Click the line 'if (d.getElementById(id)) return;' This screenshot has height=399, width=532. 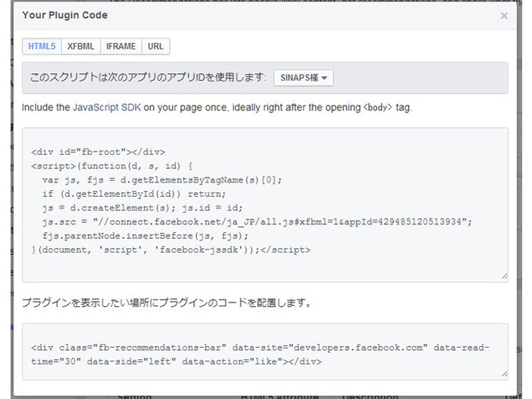(x=134, y=194)
